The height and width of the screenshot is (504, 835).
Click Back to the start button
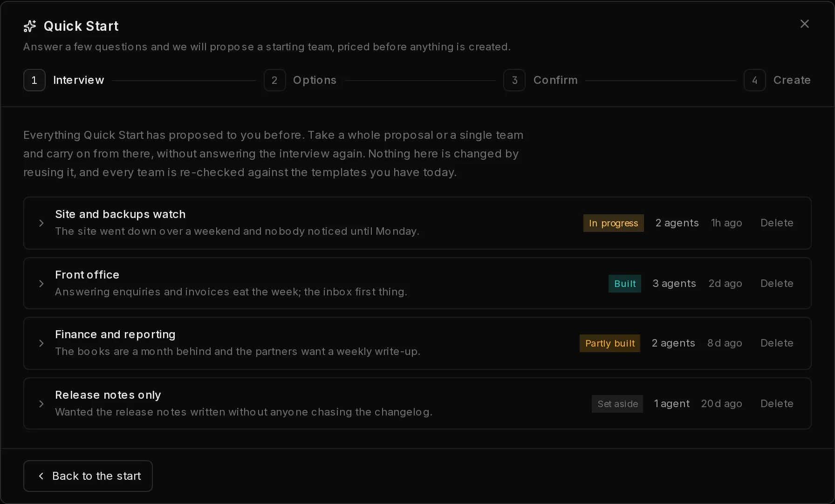[x=88, y=476]
